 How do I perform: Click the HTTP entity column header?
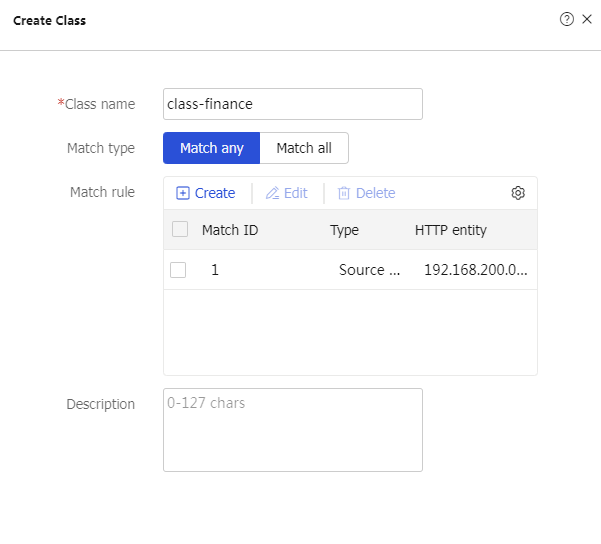click(x=451, y=230)
